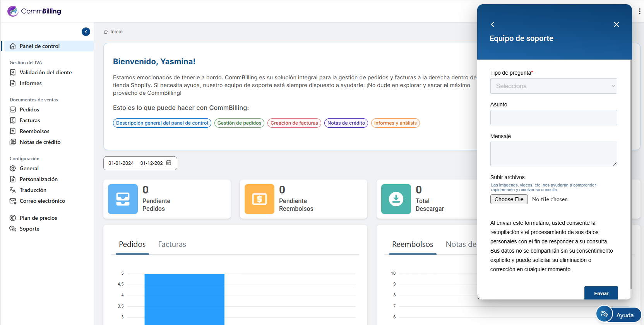Collapse the sidebar with the chevron button

[86, 32]
